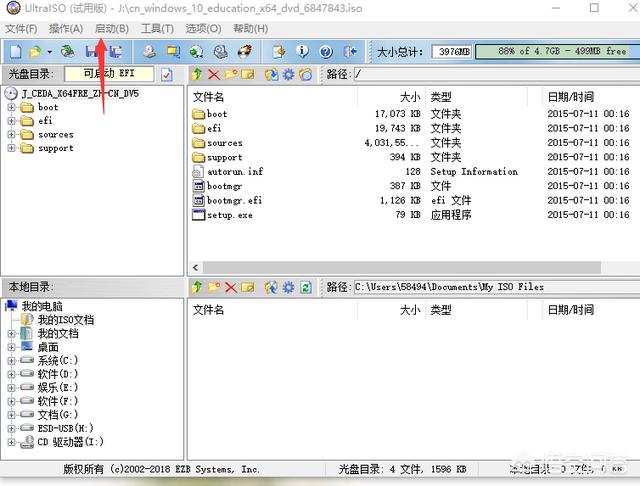Select J_CEDA_X64FRE_ZH-CN_DV5 root node
Screen dimensions: 640x486
(80, 94)
